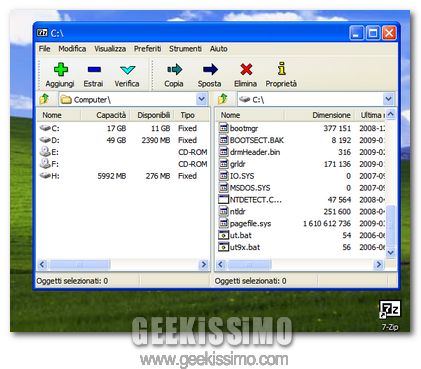Click the 377 151 size value

(337, 128)
